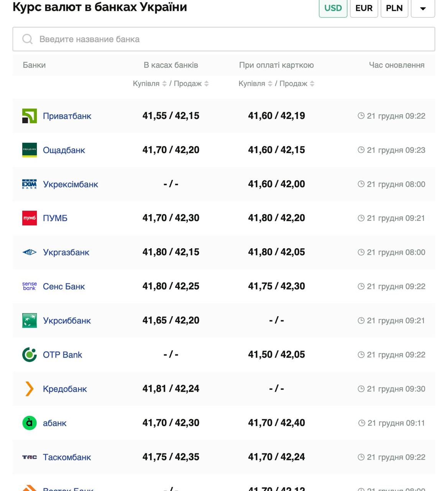Focus the bank name search field

tap(224, 39)
